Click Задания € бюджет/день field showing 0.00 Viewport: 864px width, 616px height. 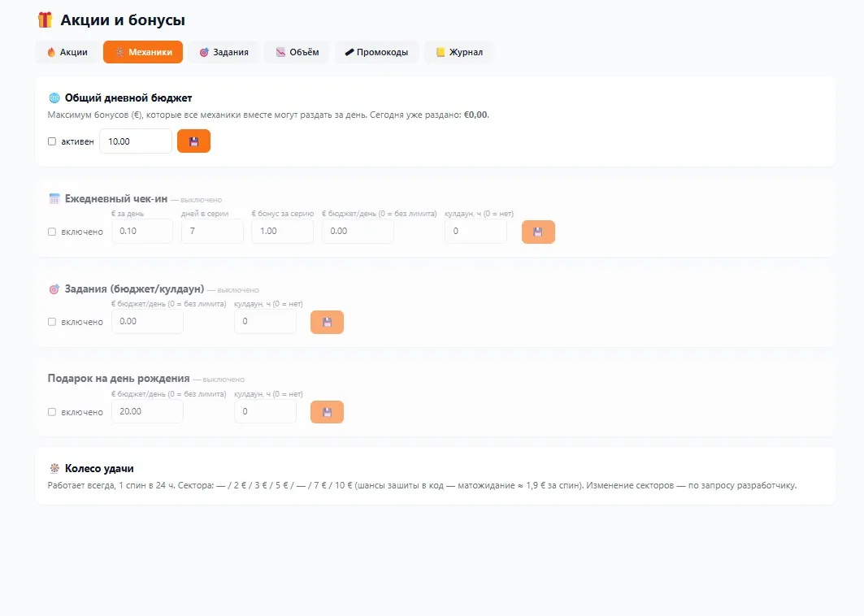(x=148, y=322)
